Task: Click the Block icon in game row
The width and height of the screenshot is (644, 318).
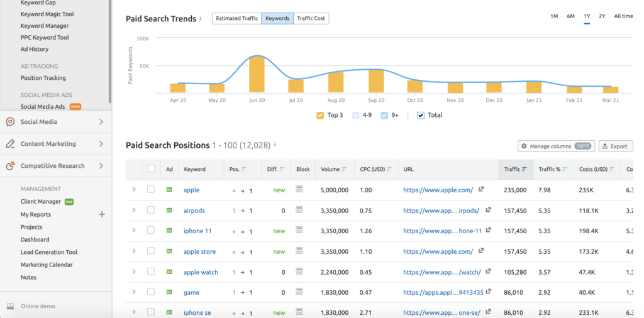Action: [299, 292]
